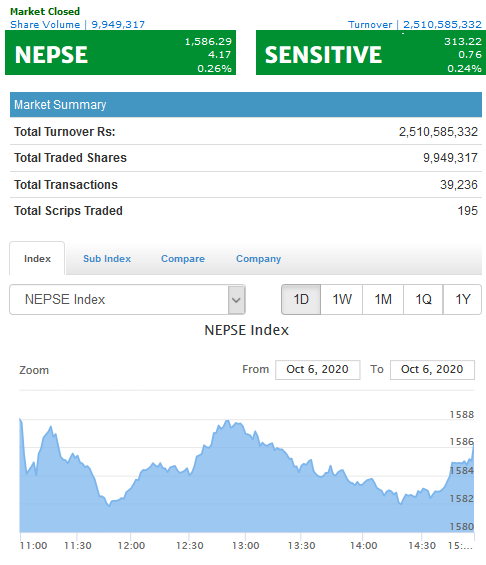The image size is (486, 565).
Task: Click the 1,586.29 NEPSE value
Action: point(208,41)
